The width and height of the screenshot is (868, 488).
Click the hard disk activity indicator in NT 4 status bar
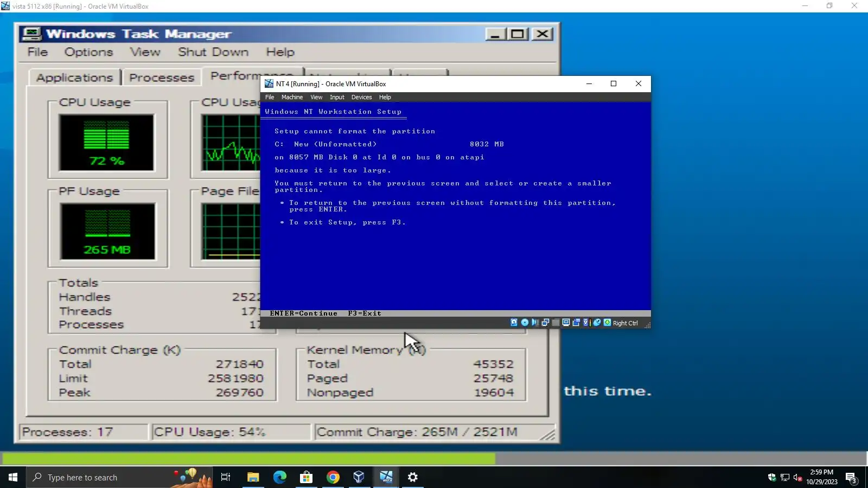[x=514, y=323]
